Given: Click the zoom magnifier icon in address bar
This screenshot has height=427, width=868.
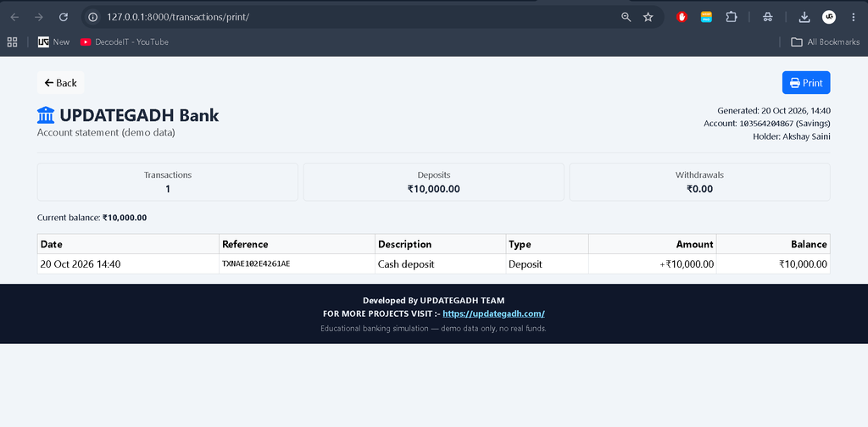Looking at the screenshot, I should point(626,17).
